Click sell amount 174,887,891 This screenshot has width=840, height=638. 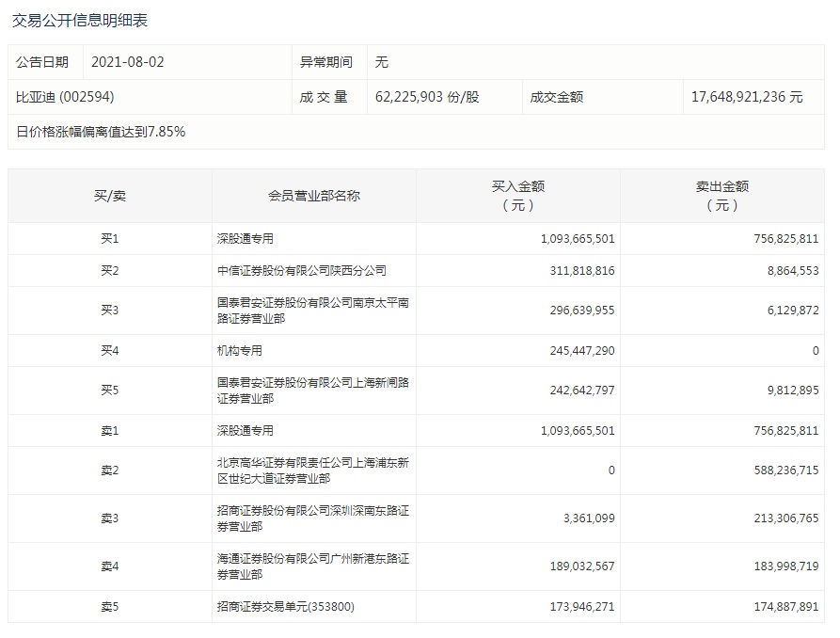pyautogui.click(x=786, y=606)
